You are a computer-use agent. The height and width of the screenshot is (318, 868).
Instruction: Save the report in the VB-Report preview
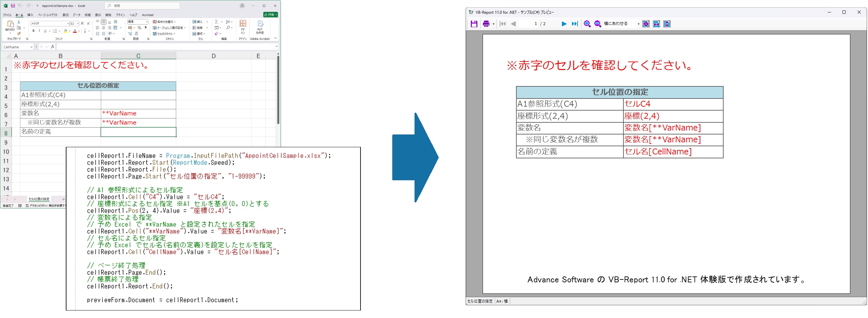pos(474,24)
